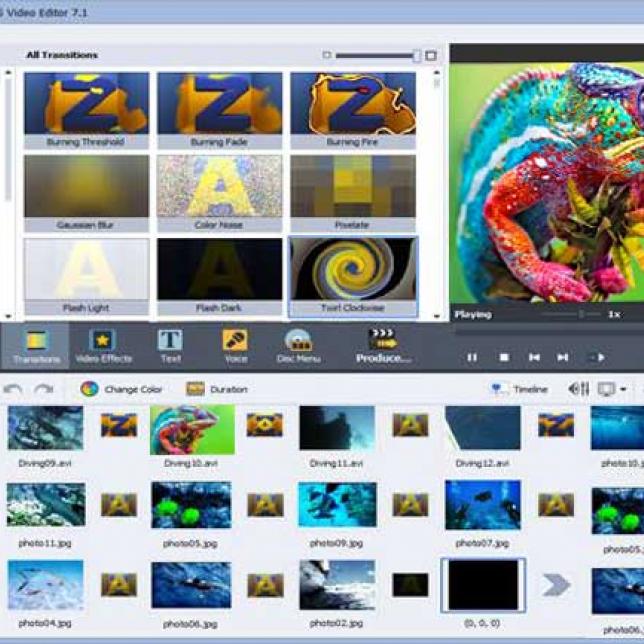Click the Playing status label
Viewport: 644px width, 644px height.
click(473, 315)
